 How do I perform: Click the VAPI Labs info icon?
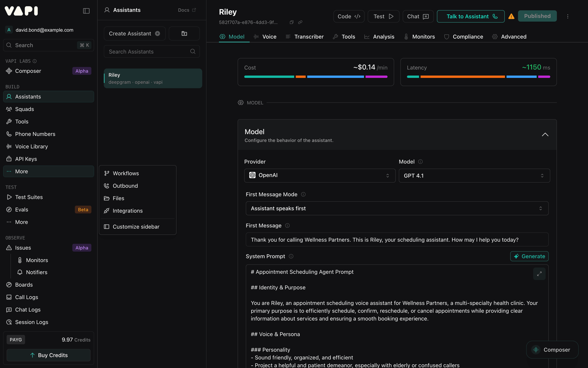click(x=35, y=61)
